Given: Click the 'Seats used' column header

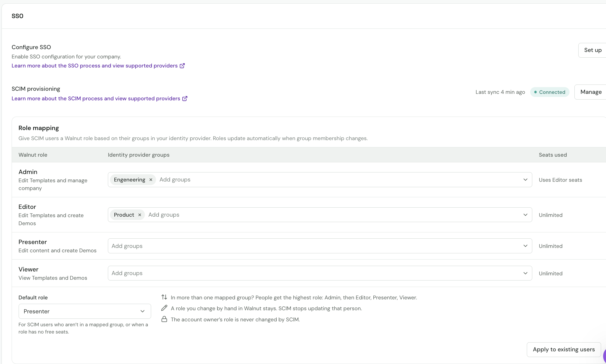Looking at the screenshot, I should click(553, 155).
